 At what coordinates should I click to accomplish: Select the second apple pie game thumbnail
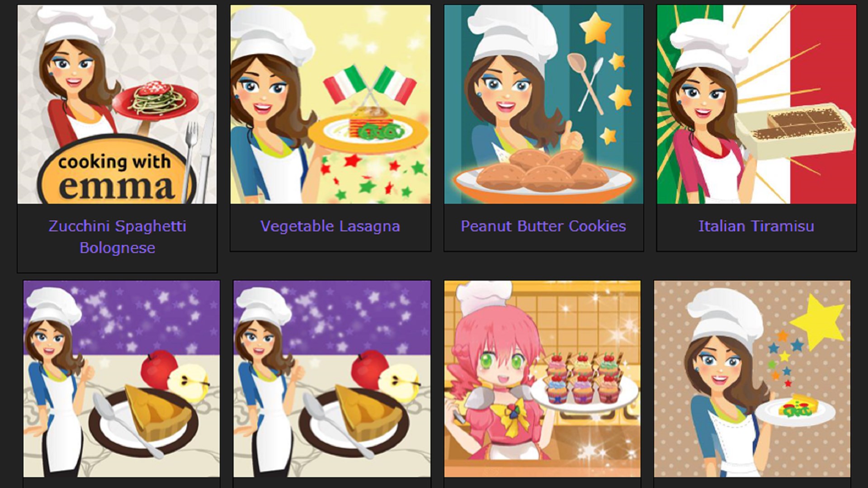click(332, 379)
